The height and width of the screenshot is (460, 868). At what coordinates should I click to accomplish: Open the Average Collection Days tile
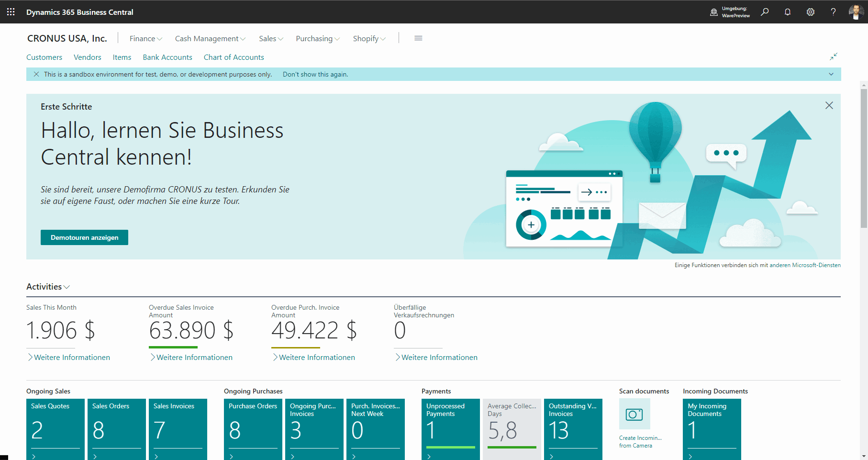pos(512,429)
